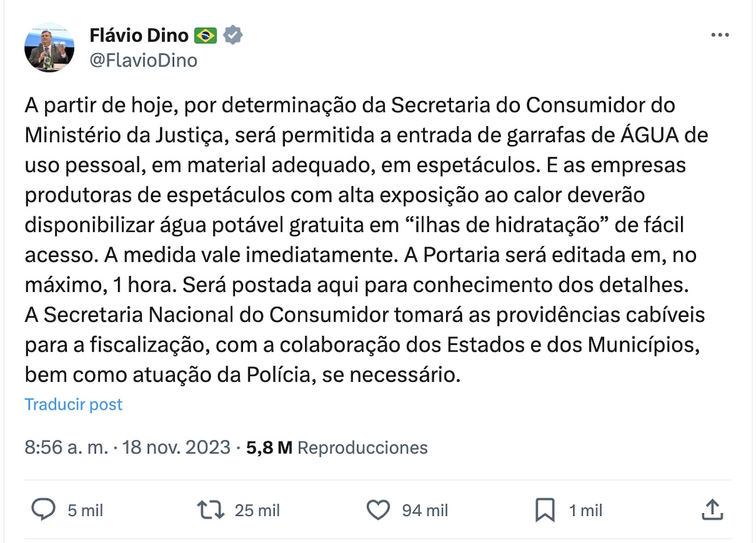Click the reply speech bubble icon
Viewport: 756px width, 543px height.
click(43, 510)
